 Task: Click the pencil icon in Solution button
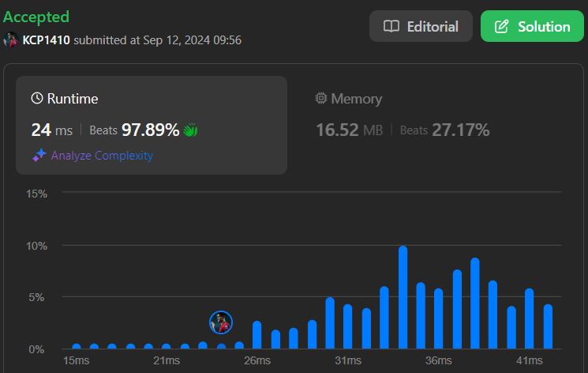(x=501, y=26)
